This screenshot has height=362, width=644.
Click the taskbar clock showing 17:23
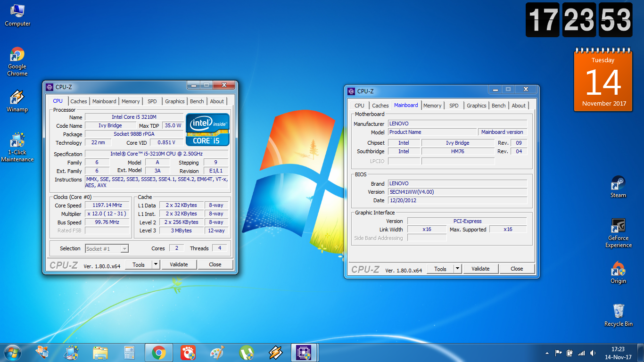pyautogui.click(x=618, y=353)
